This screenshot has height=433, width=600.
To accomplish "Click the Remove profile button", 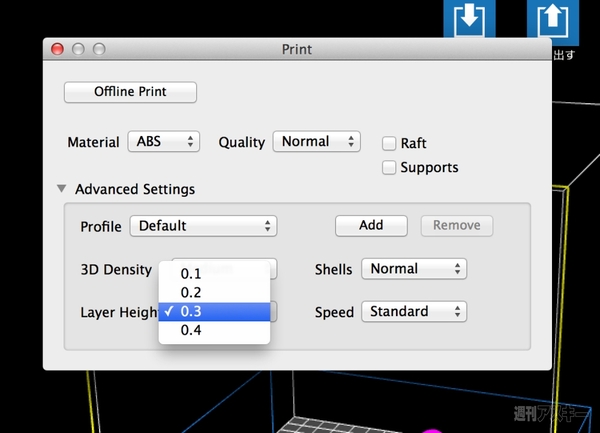I will pyautogui.click(x=456, y=225).
